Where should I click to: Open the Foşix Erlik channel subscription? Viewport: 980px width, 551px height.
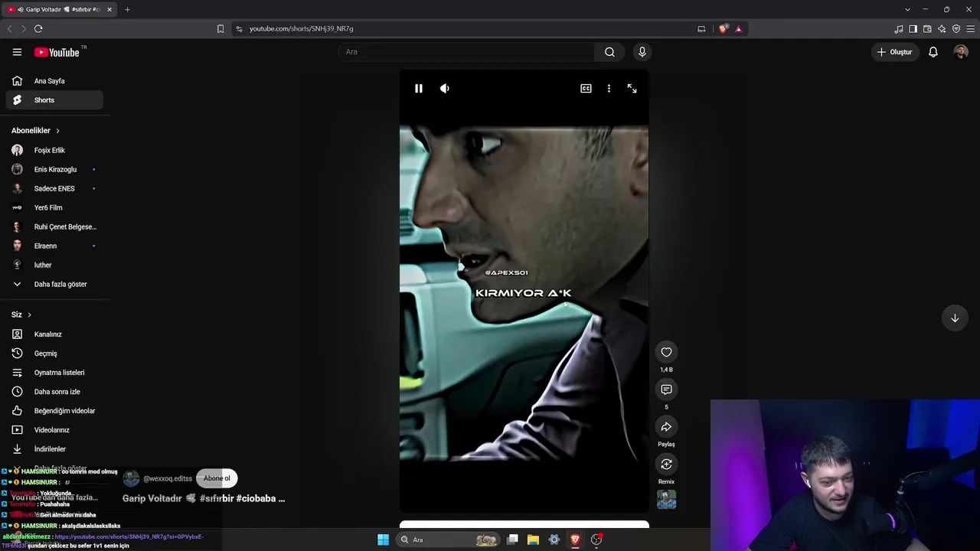pyautogui.click(x=54, y=151)
